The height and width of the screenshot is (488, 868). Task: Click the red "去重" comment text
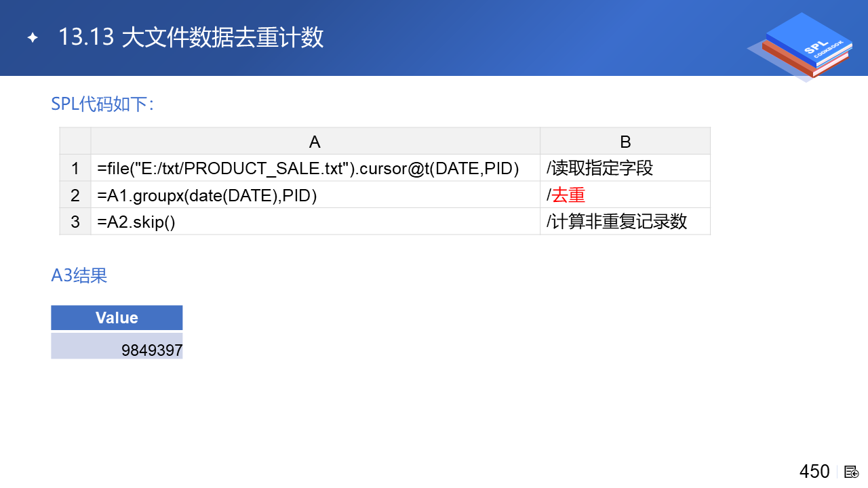click(x=568, y=195)
